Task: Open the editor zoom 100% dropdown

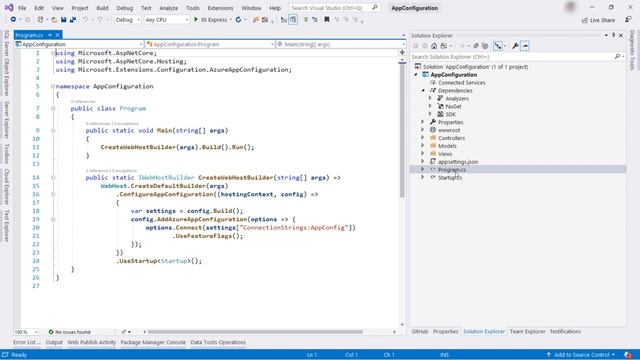Action: point(26,332)
